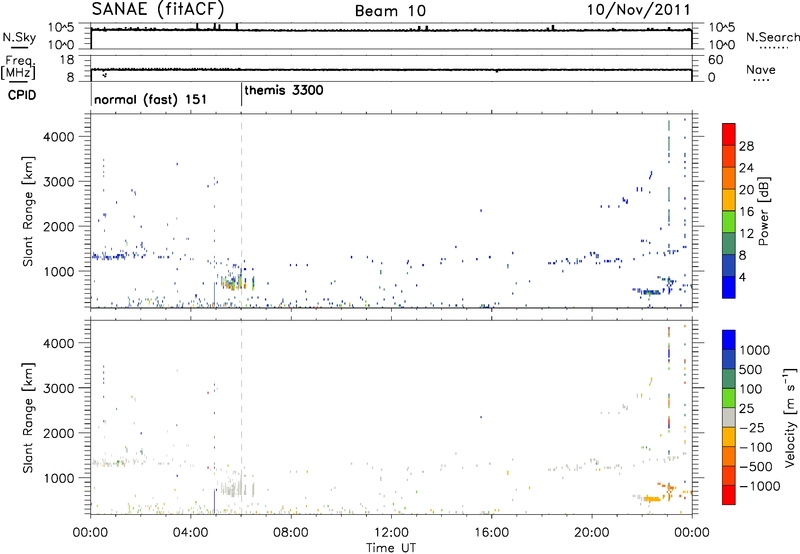Click the -100 Velocity colorbar tick
Screen dimensions: 800x554
[756, 447]
